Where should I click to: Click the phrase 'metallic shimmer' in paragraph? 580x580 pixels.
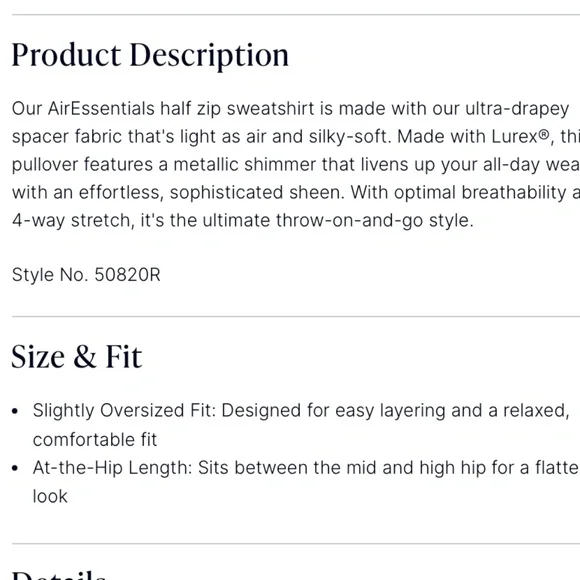pyautogui.click(x=245, y=165)
